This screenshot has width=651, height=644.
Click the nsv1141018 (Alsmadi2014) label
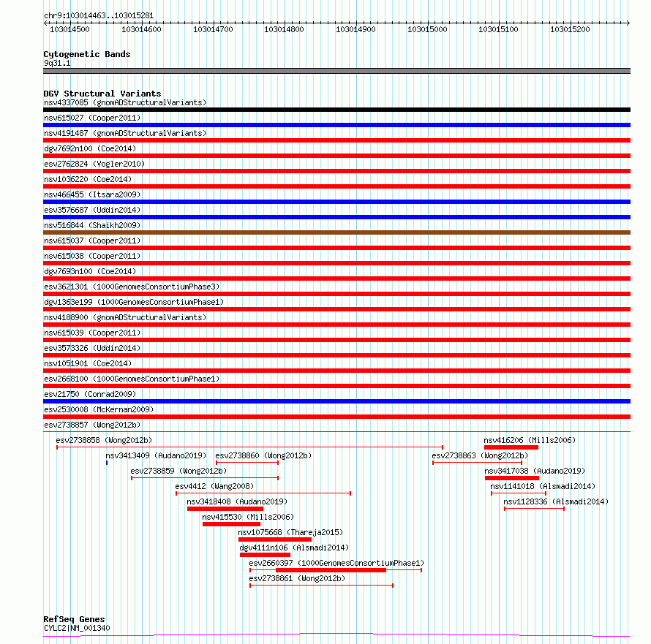pyautogui.click(x=543, y=486)
